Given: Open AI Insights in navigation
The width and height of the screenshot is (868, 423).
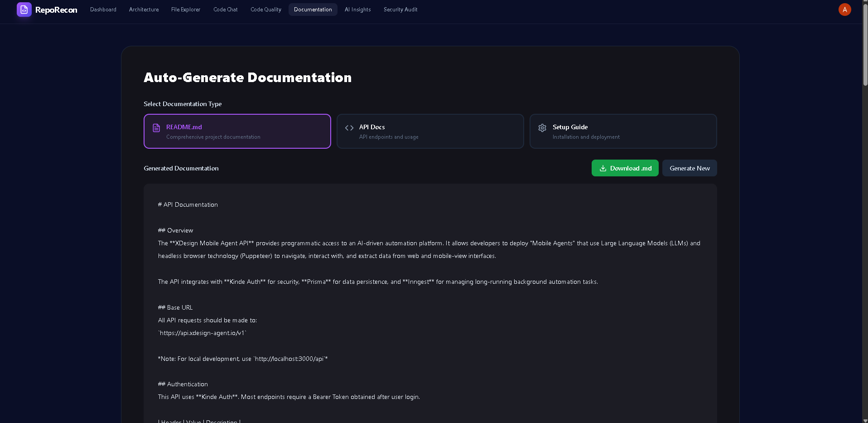Looking at the screenshot, I should 358,10.
